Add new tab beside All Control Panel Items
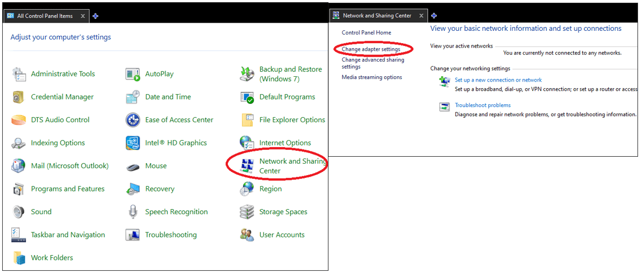 click(96, 16)
